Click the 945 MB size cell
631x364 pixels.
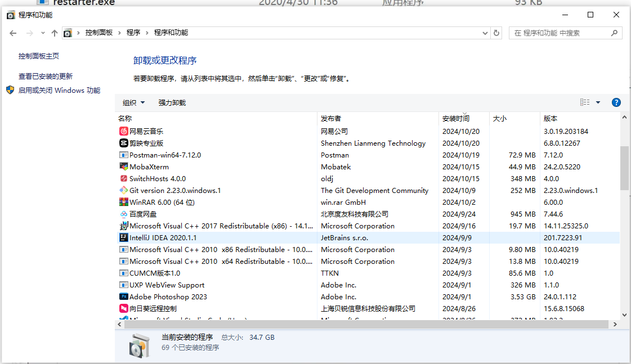point(523,214)
